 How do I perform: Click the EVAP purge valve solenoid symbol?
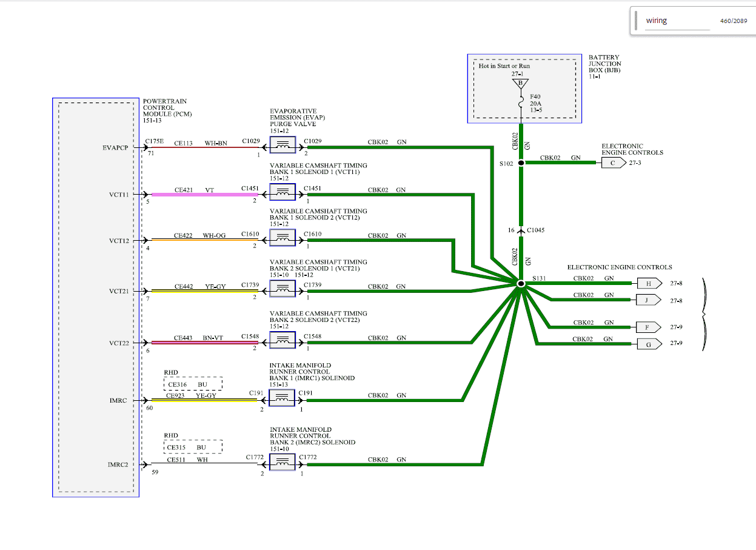coord(283,144)
